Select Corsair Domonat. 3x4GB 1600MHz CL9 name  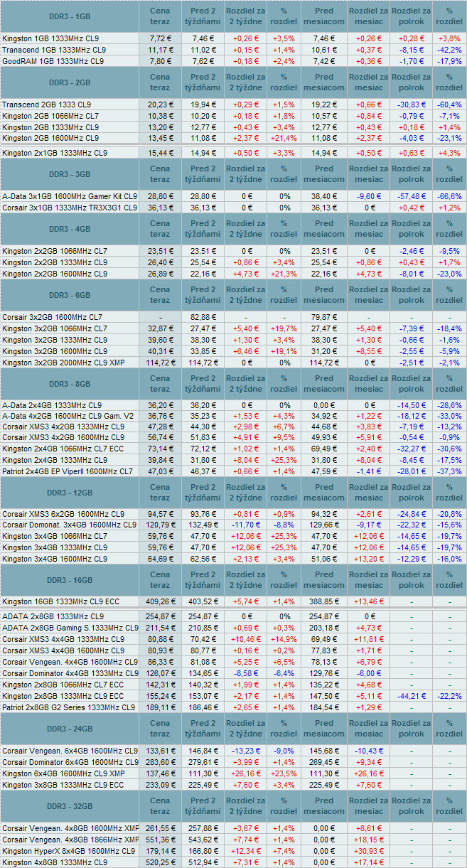(x=69, y=525)
